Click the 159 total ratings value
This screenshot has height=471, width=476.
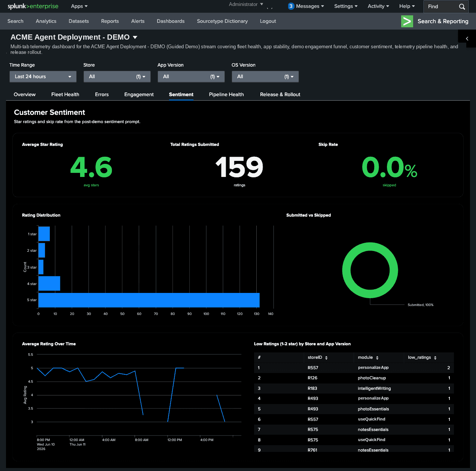pyautogui.click(x=239, y=167)
